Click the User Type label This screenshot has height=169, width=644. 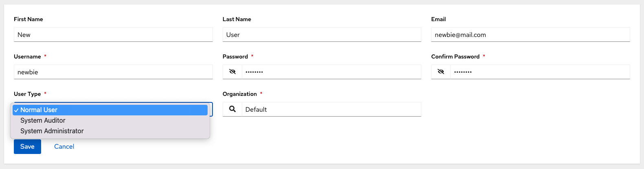click(x=27, y=94)
